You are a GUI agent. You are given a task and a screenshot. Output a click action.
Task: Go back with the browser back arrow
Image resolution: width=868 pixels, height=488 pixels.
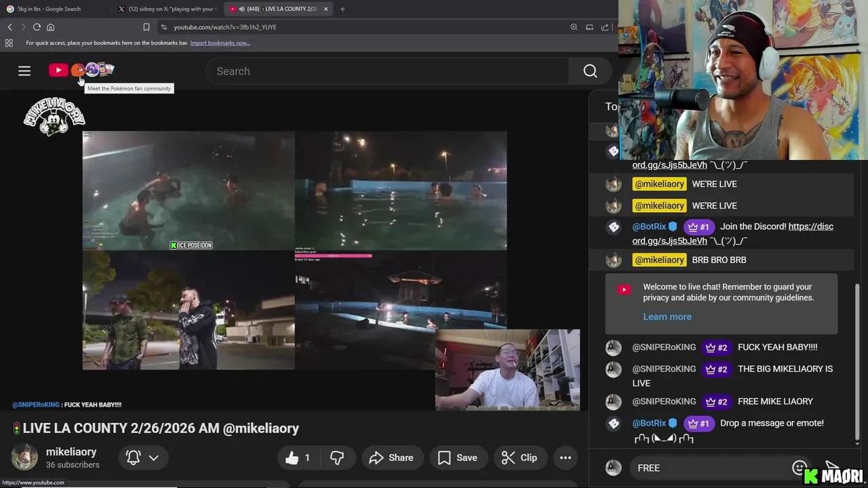pyautogui.click(x=9, y=27)
